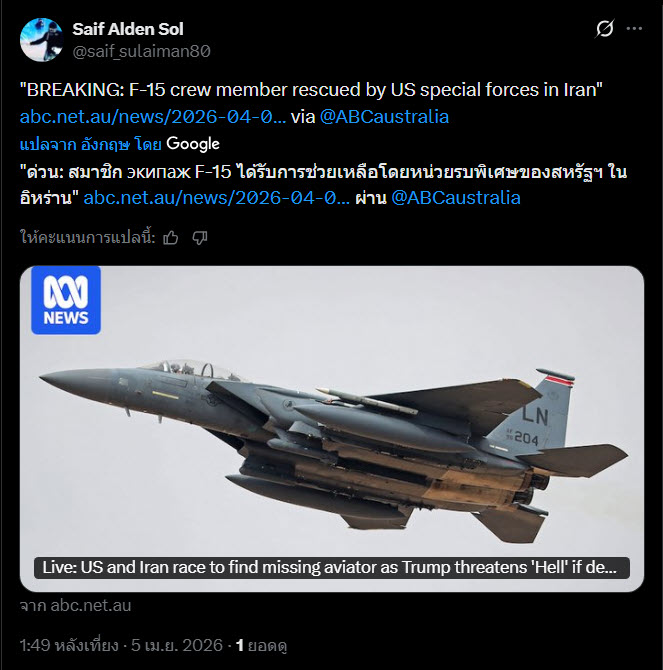
Task: Click the @saif_sulaiman80 handle
Action: [x=141, y=51]
